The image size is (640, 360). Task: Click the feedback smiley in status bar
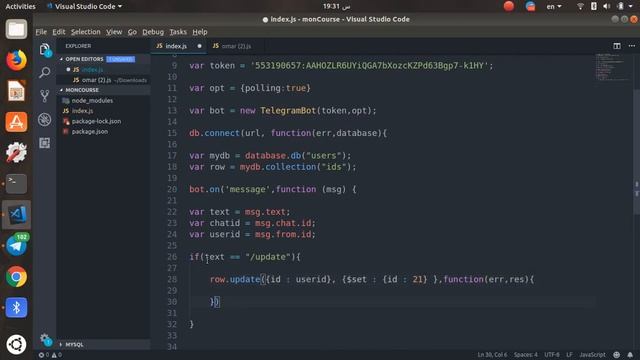tap(617, 355)
